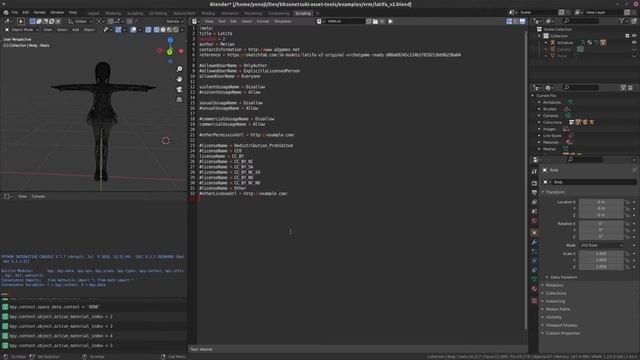This screenshot has height=360, width=640.
Task: Expand the Custom Properties panel
Action: tap(562, 333)
